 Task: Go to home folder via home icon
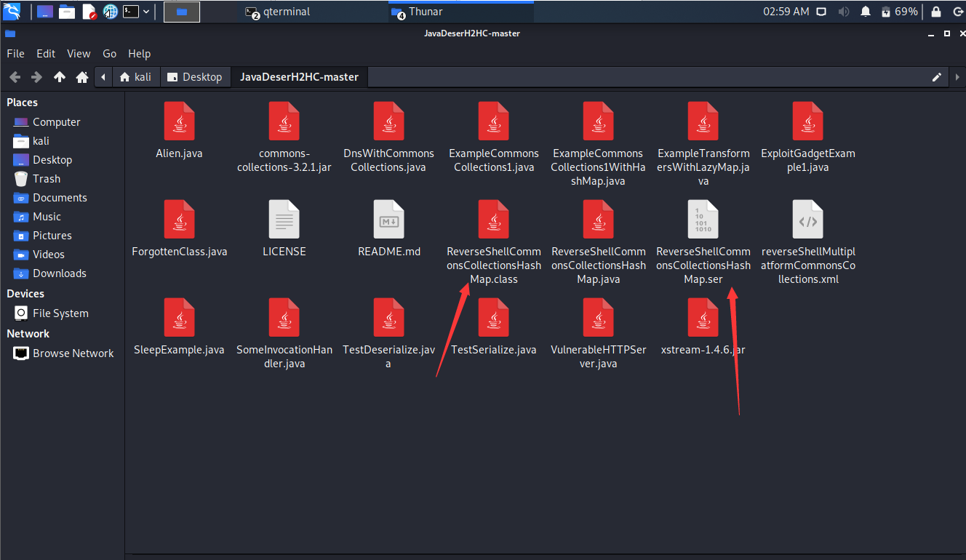(82, 77)
